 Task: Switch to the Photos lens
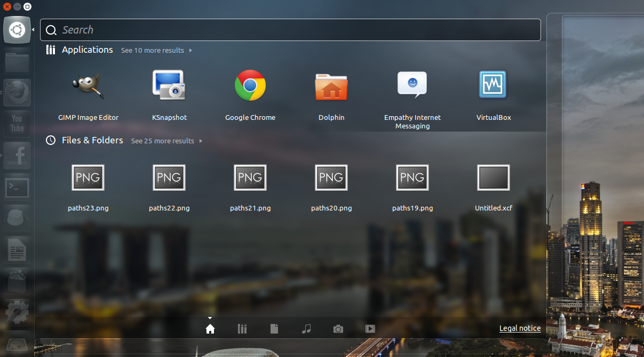pyautogui.click(x=338, y=329)
